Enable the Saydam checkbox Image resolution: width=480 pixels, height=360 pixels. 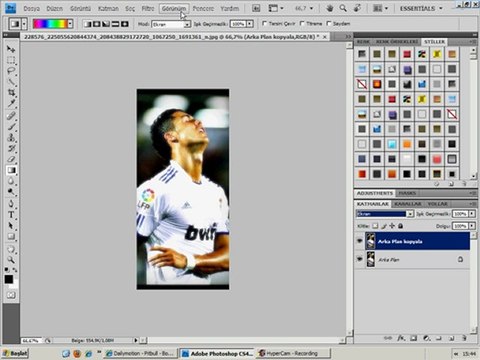point(329,23)
